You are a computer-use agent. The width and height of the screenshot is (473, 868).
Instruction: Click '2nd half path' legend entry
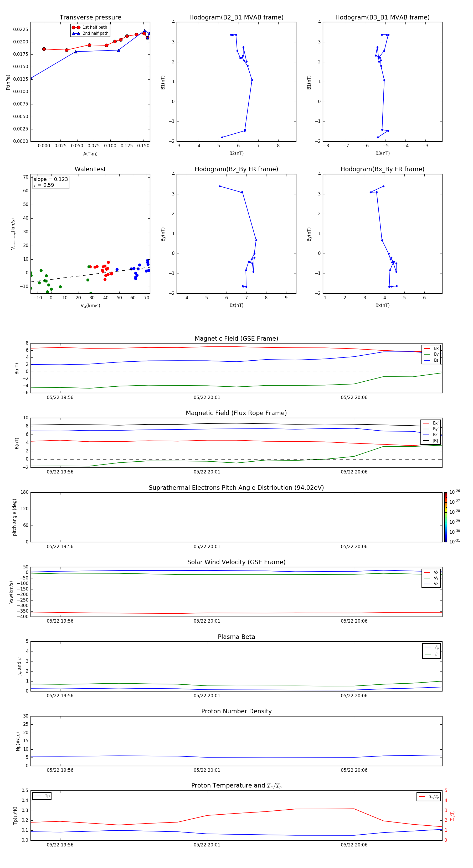tap(90, 33)
